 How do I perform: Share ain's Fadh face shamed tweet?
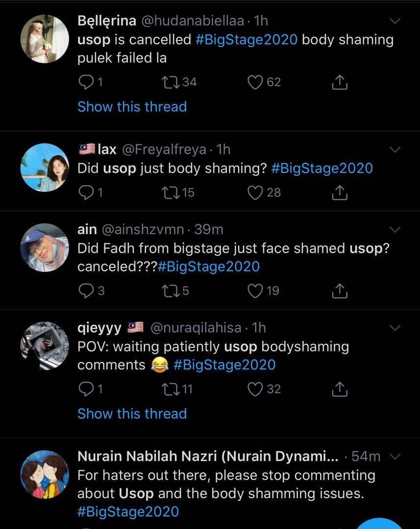pos(340,291)
